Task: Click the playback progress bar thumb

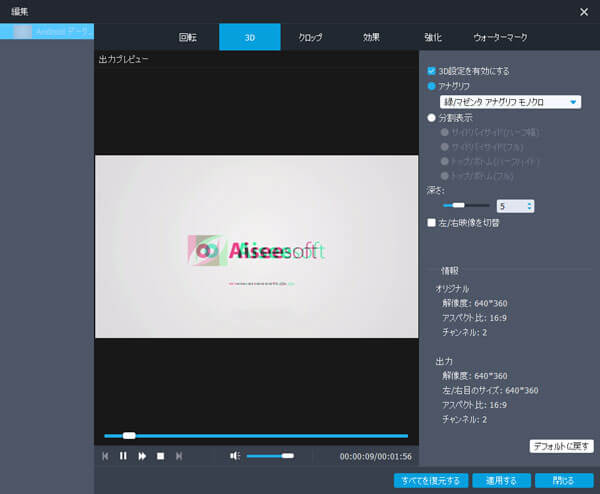Action: [x=129, y=435]
